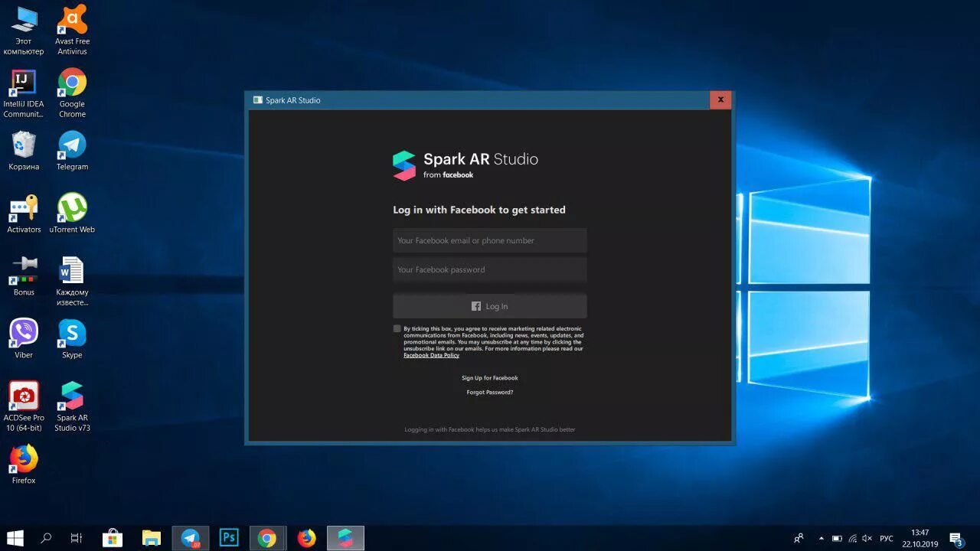Launch Telegram from desktop shortcut
The image size is (980, 551).
[x=72, y=151]
